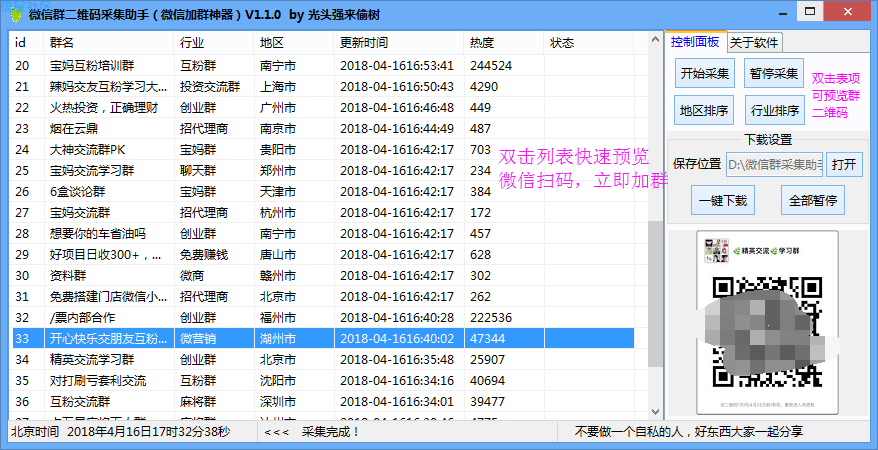Click the 保存位置 path field
This screenshot has height=450, width=878.
774,165
